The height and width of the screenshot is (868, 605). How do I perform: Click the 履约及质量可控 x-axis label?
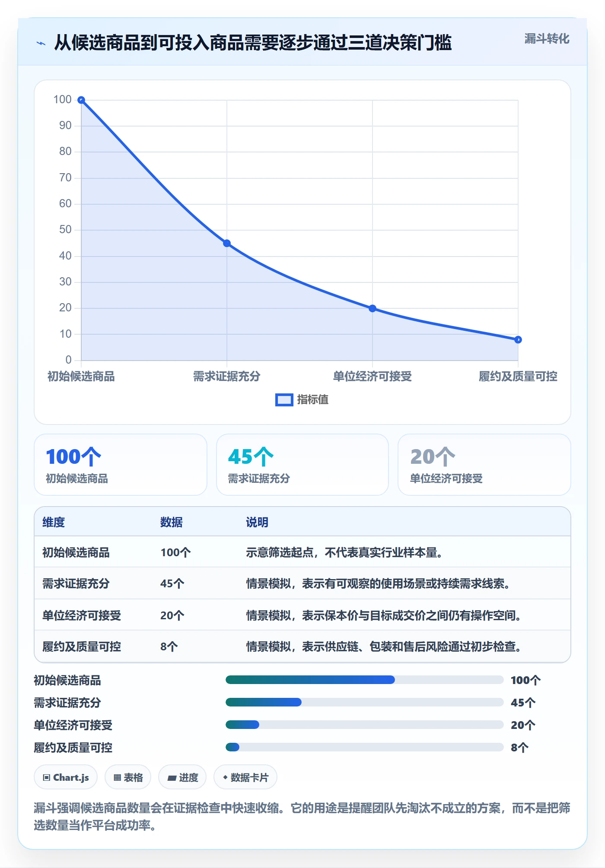pyautogui.click(x=518, y=377)
